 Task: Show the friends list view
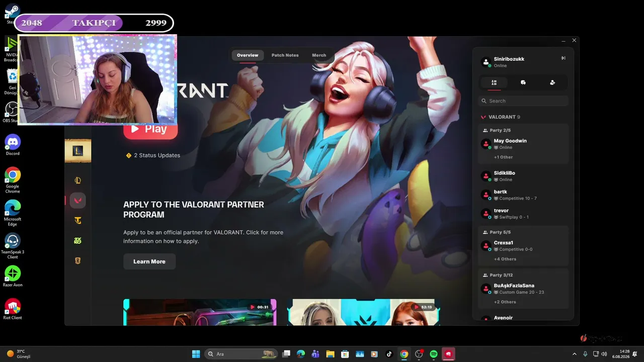[494, 82]
